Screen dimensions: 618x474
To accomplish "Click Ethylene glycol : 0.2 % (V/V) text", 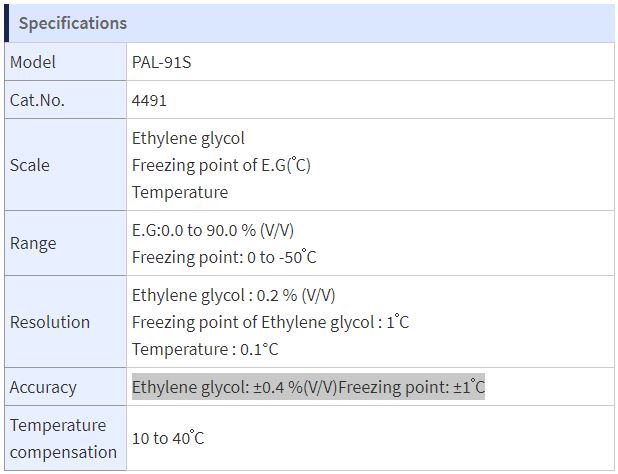I will tap(234, 295).
